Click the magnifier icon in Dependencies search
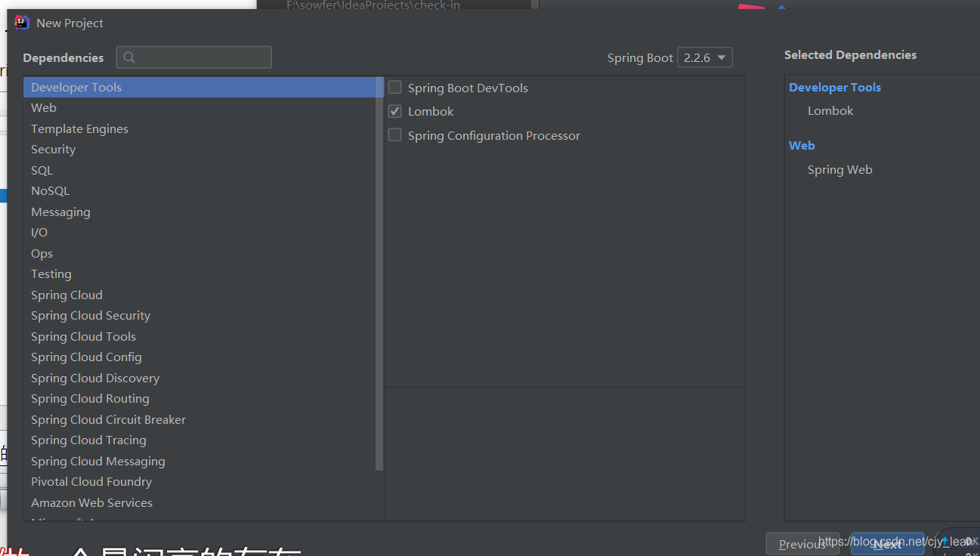The width and height of the screenshot is (980, 556). [x=128, y=57]
